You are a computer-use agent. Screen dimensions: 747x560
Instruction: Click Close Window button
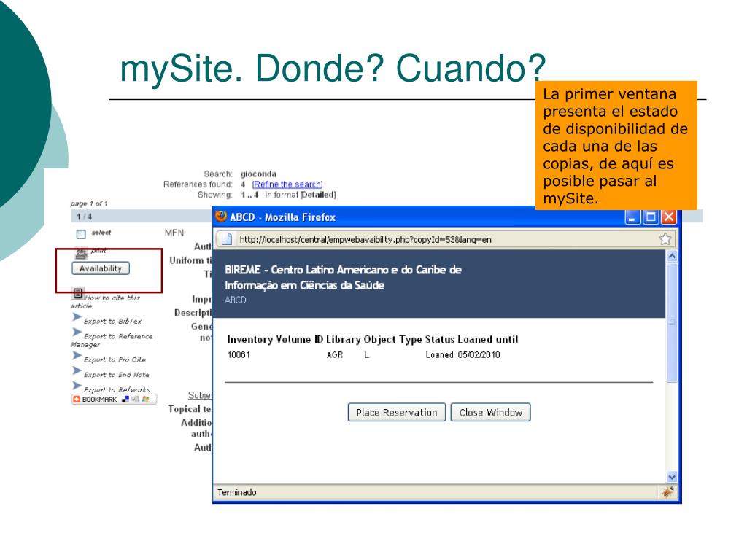click(x=491, y=413)
